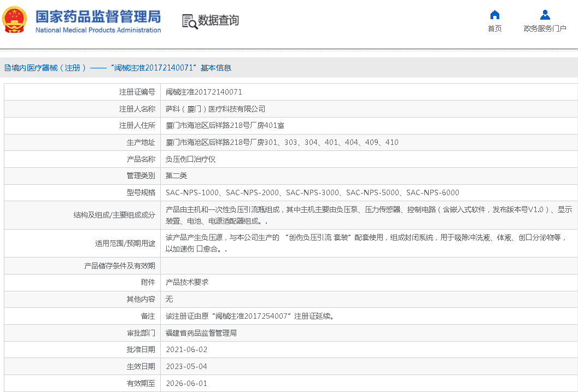This screenshot has height=392, width=578.
Task: Click the 政务服务门户 person icon
Action: [x=545, y=15]
